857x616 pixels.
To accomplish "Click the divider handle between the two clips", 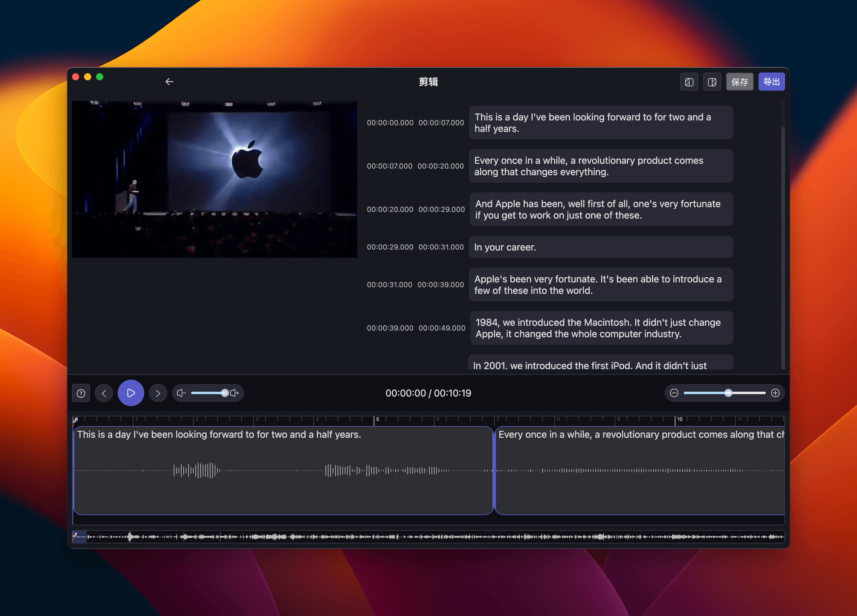I will 494,471.
